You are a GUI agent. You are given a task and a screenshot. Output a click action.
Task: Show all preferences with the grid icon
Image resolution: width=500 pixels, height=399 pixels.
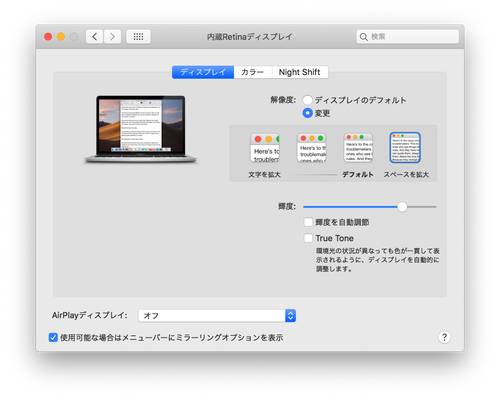tap(138, 37)
